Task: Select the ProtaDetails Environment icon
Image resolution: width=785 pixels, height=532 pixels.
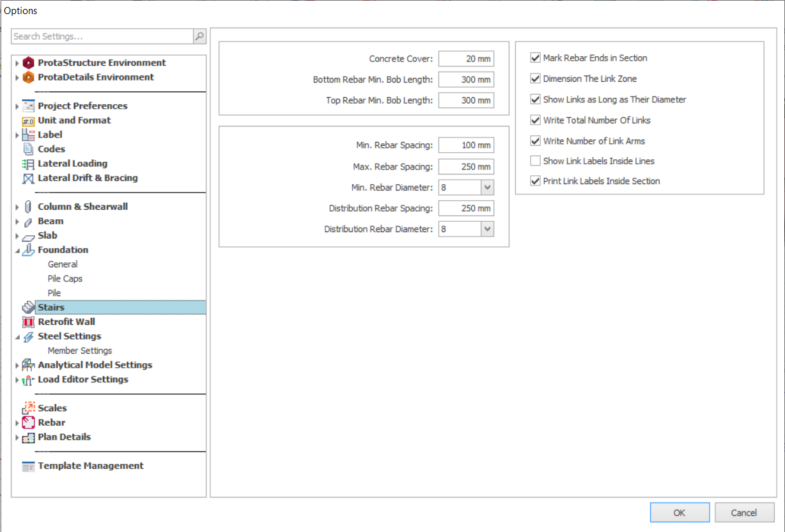Action: pyautogui.click(x=28, y=77)
